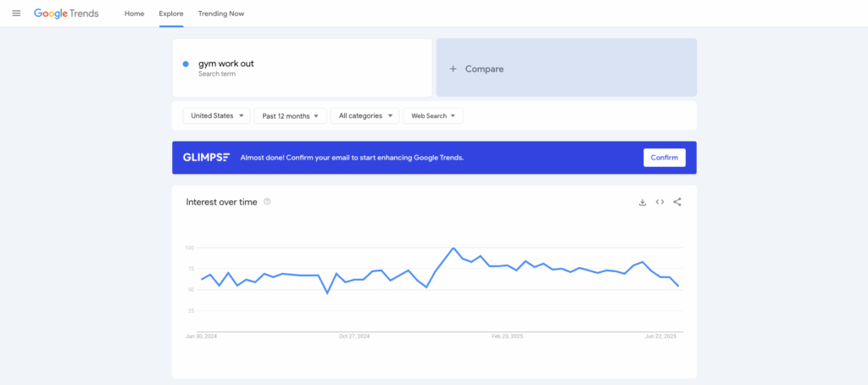This screenshot has height=385, width=868.
Task: Click the peak point on trend line
Action: (x=453, y=248)
